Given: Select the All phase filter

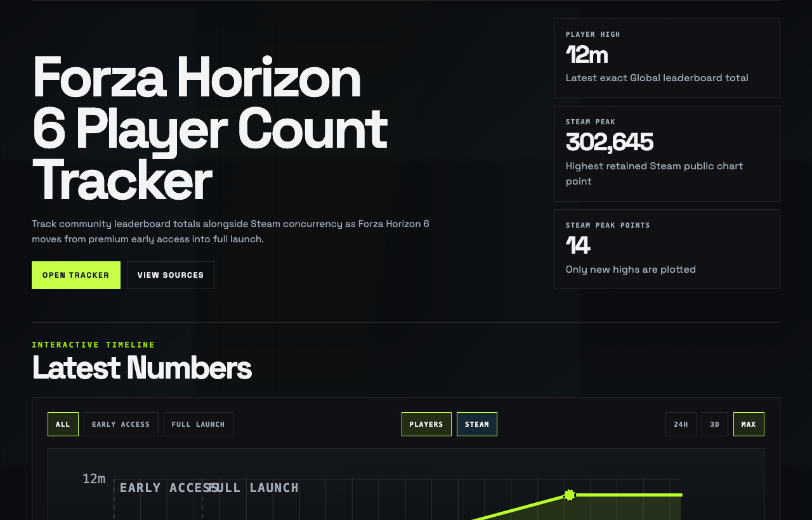Looking at the screenshot, I should [63, 424].
